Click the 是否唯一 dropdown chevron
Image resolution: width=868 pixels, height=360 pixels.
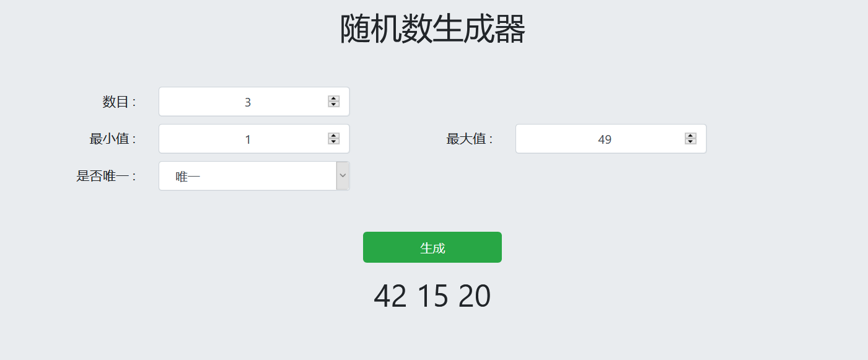[342, 175]
